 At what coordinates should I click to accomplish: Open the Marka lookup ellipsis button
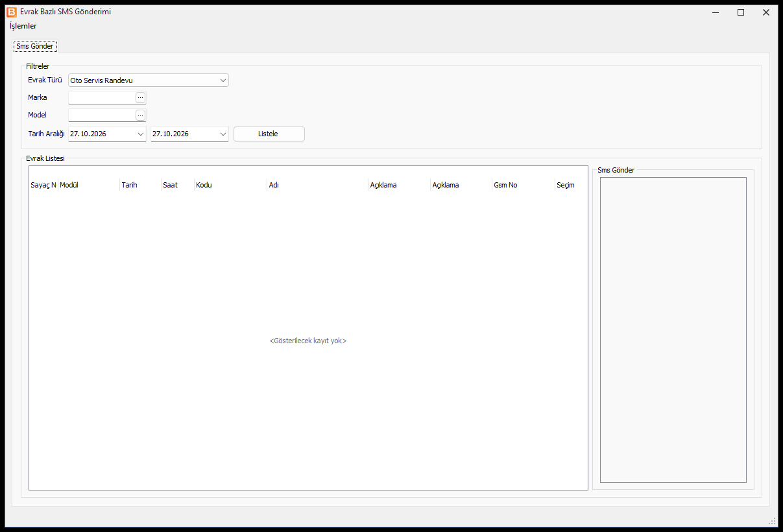click(x=140, y=97)
